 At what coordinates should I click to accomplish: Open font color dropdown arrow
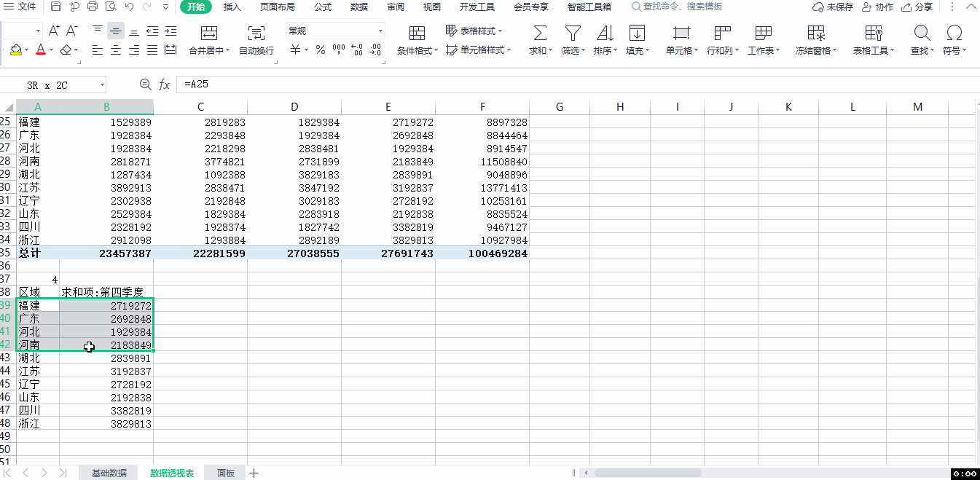pos(51,50)
